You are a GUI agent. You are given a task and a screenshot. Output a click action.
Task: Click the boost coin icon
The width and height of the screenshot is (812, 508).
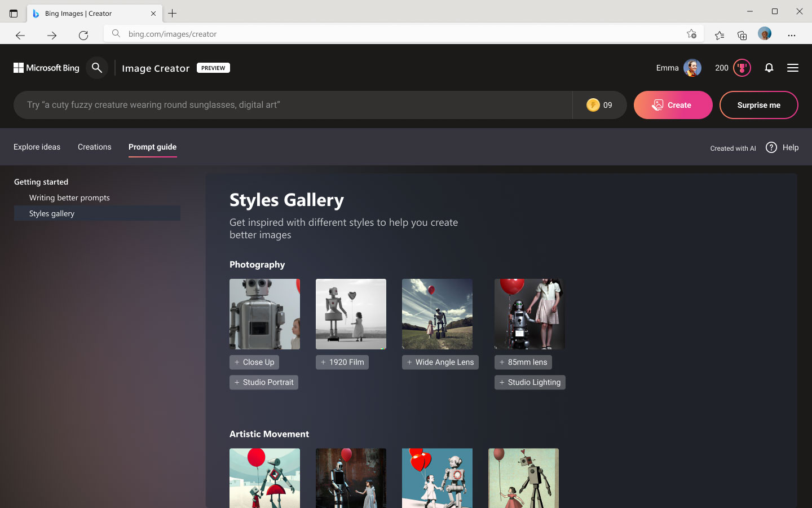click(x=593, y=105)
